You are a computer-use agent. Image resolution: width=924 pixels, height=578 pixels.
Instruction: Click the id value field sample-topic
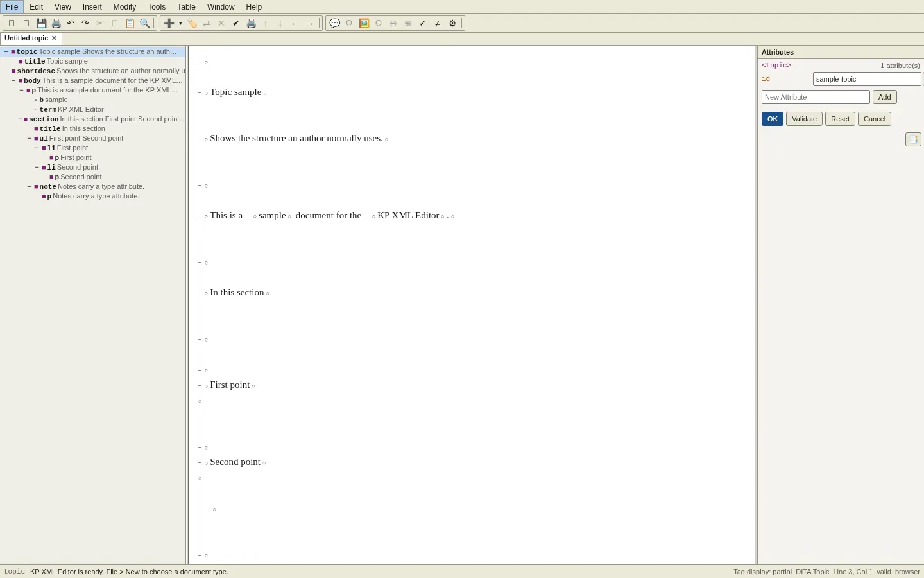pos(867,79)
